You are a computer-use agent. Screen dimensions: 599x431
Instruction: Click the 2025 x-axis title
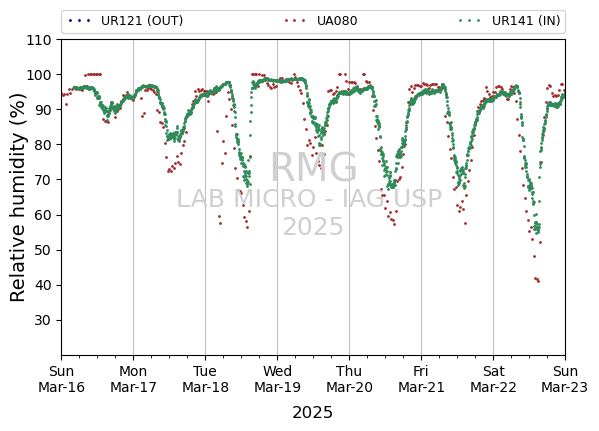tap(312, 413)
